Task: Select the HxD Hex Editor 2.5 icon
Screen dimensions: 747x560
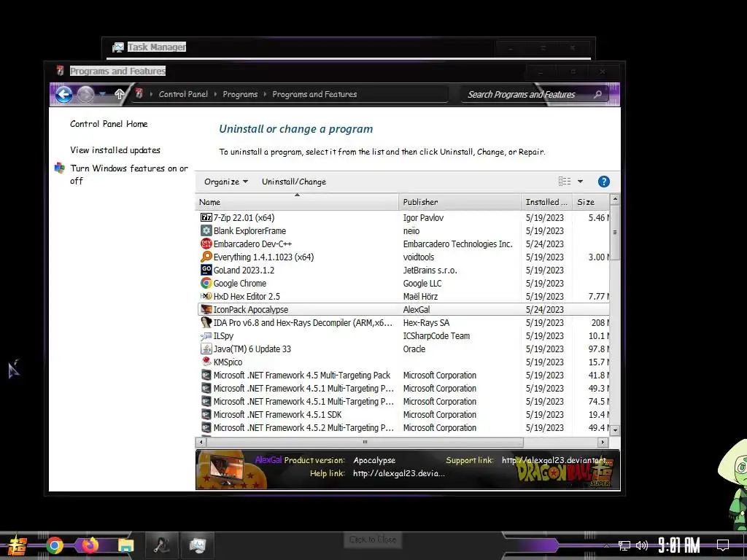Action: [x=206, y=296]
